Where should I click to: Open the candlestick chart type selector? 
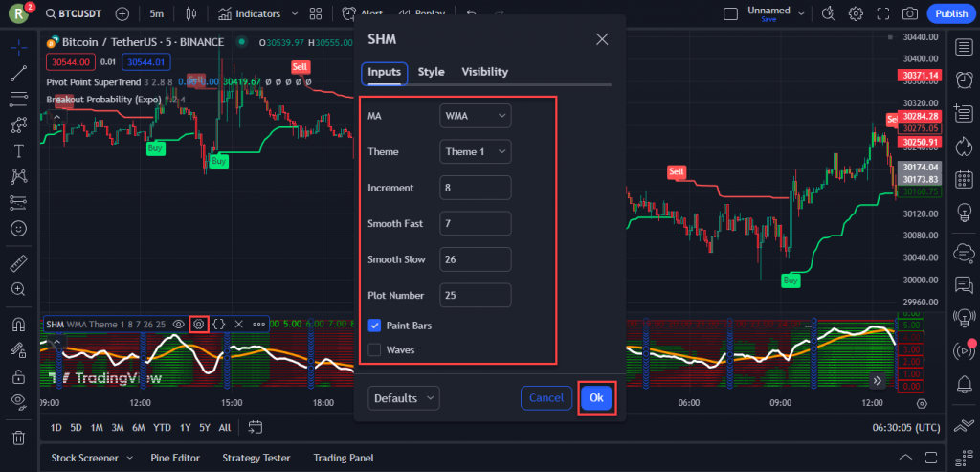(191, 13)
